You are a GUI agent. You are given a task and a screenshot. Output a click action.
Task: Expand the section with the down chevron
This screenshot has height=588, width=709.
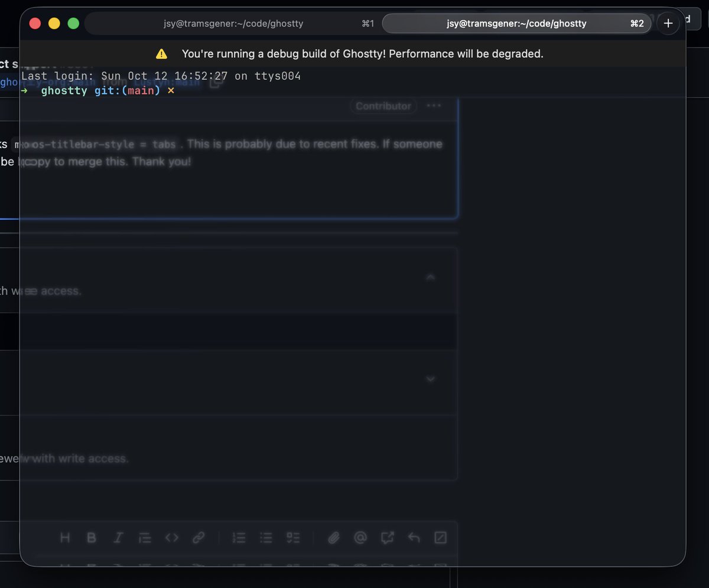[431, 379]
